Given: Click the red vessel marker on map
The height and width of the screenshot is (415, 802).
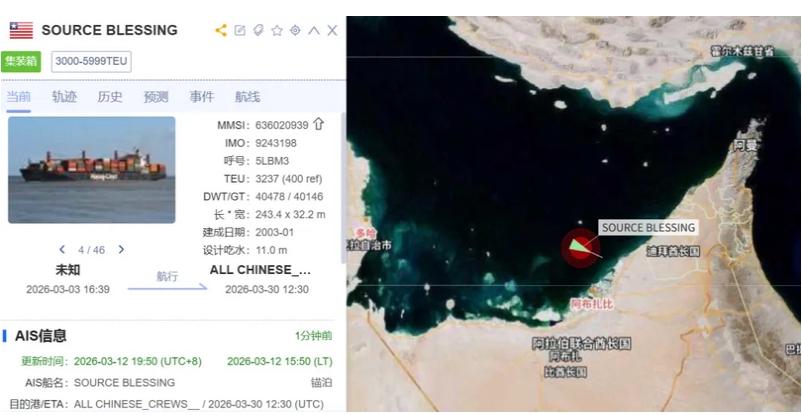Looking at the screenshot, I should coord(581,248).
